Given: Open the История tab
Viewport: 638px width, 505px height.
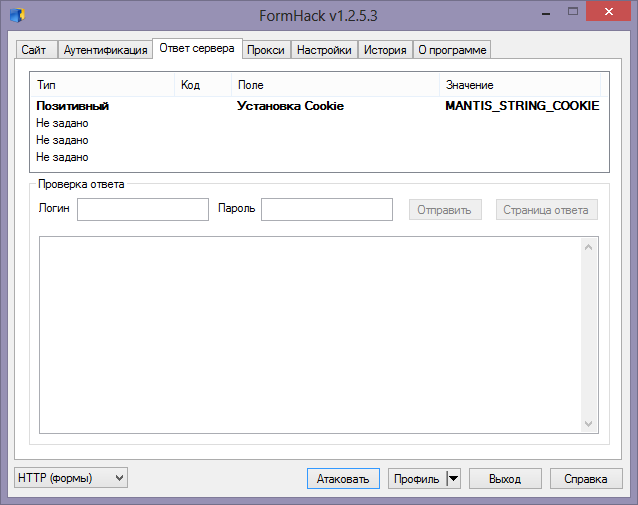Looking at the screenshot, I should pyautogui.click(x=384, y=50).
